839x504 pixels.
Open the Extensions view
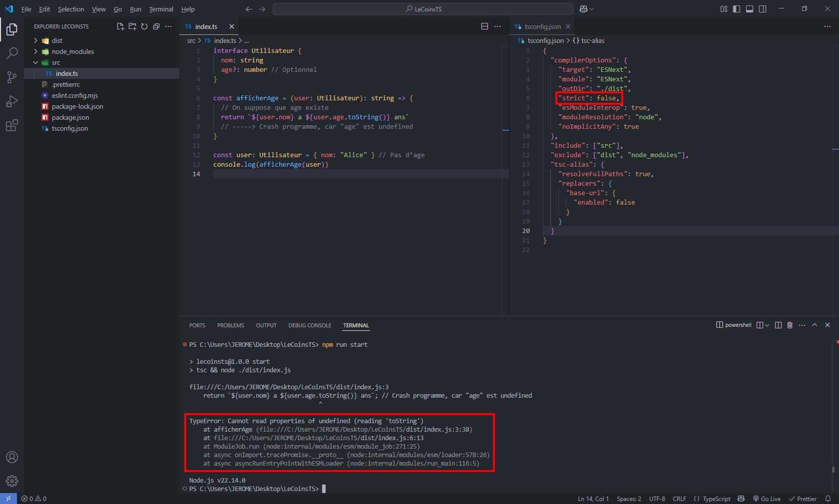click(12, 125)
